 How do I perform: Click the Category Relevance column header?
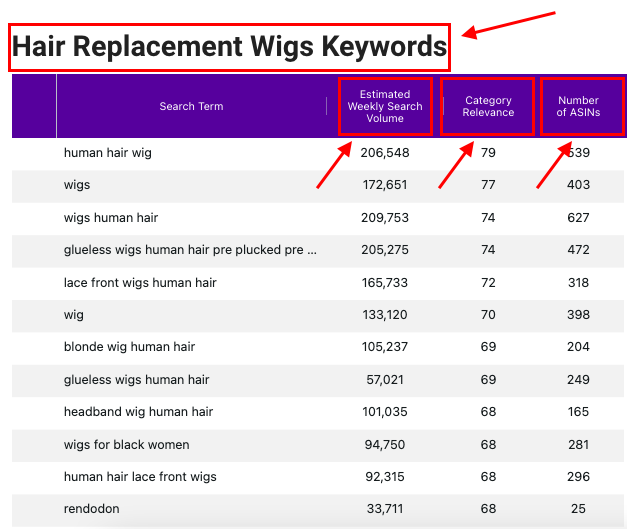coord(488,106)
